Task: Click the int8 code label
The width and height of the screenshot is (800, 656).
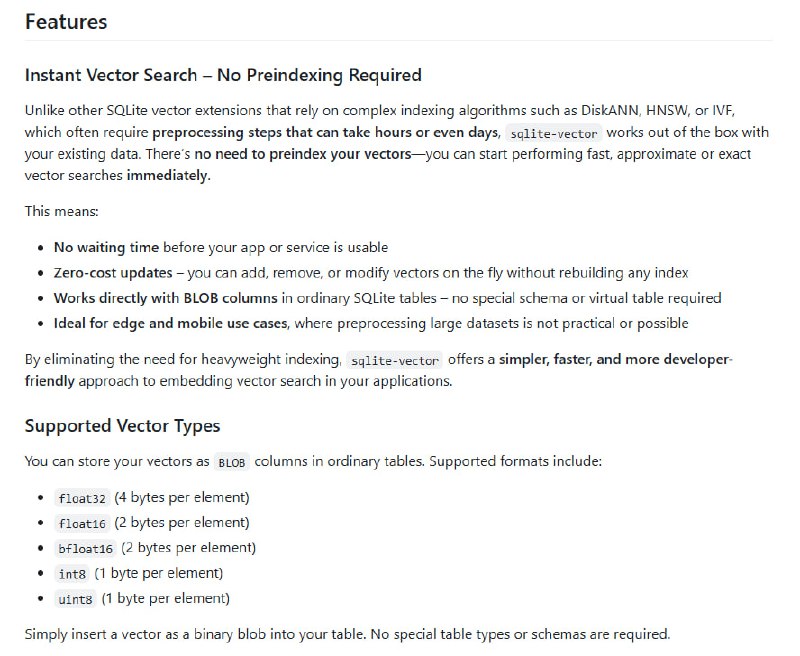Action: pyautogui.click(x=72, y=574)
